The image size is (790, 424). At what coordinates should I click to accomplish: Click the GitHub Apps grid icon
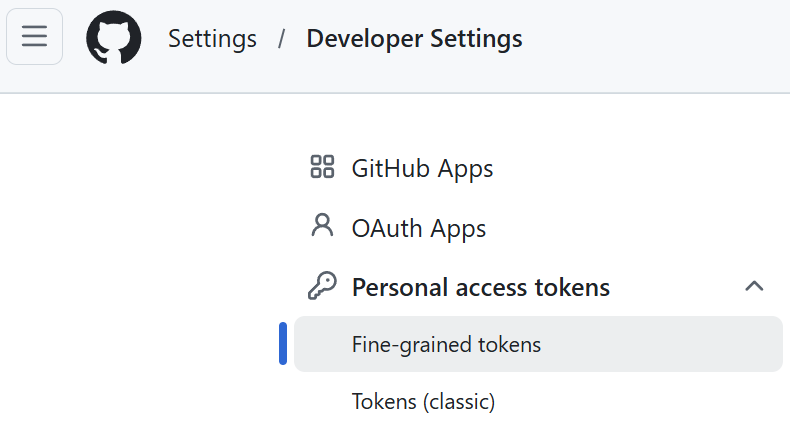pyautogui.click(x=322, y=167)
